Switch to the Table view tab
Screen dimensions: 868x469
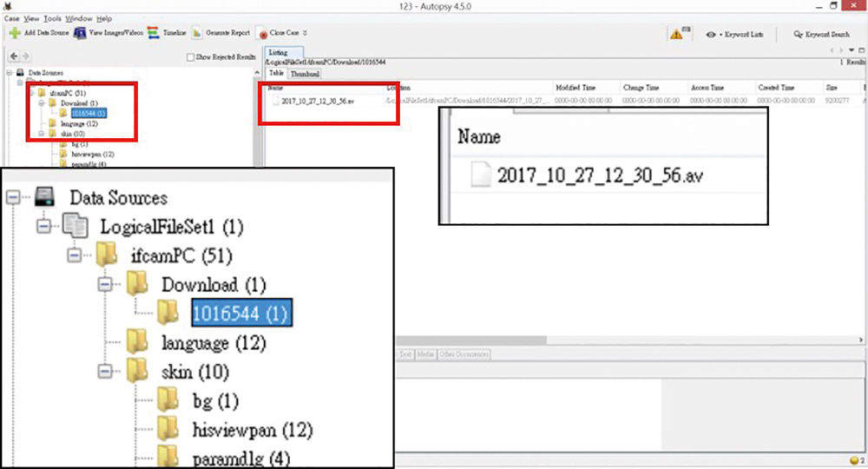tap(276, 73)
